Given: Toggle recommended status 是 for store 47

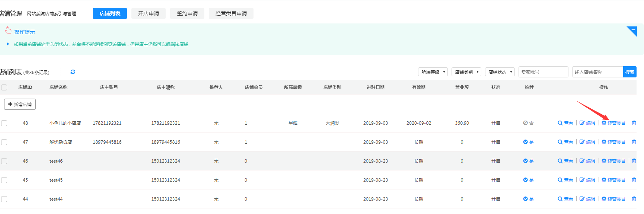Looking at the screenshot, I should click(528, 142).
